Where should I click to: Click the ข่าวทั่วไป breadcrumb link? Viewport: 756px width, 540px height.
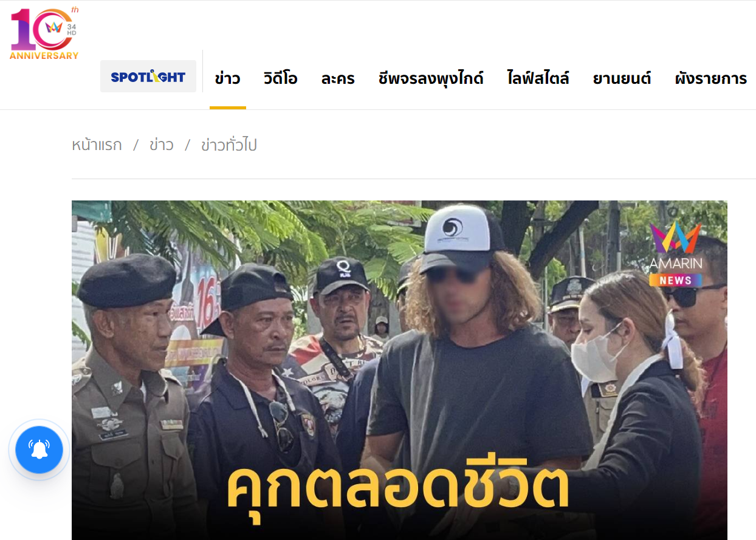229,145
